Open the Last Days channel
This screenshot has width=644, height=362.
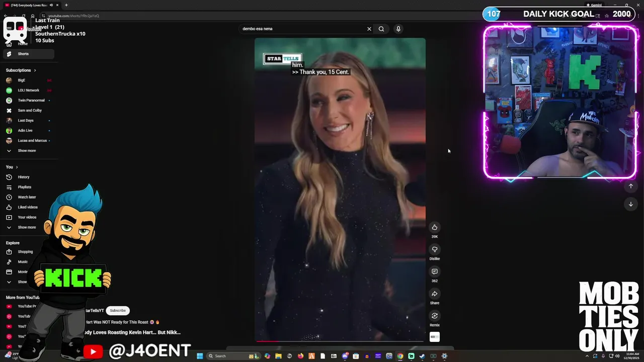point(28,121)
